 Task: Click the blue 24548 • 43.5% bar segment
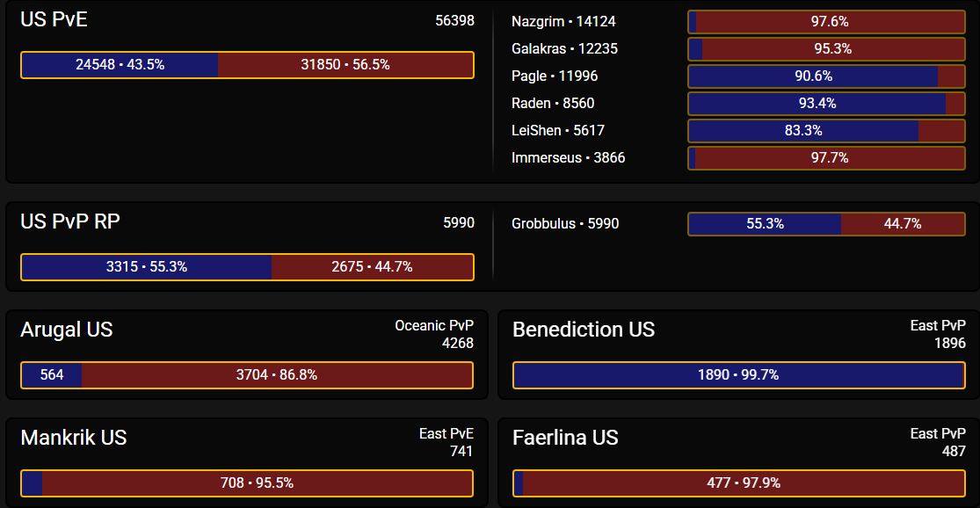120,65
